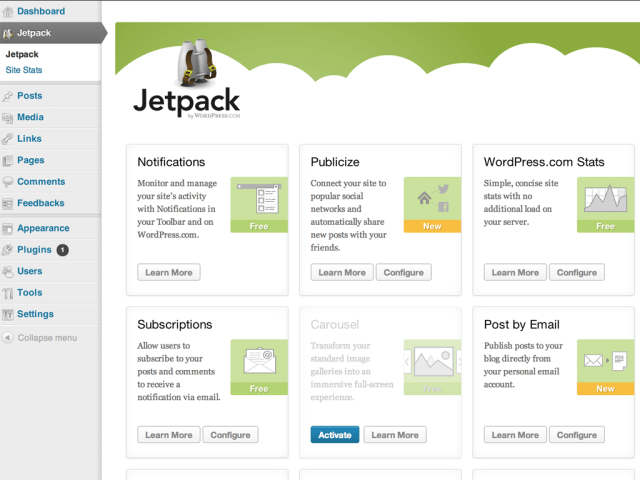Click the Jetpack rocket logo image
The width and height of the screenshot is (640, 480).
tap(197, 62)
